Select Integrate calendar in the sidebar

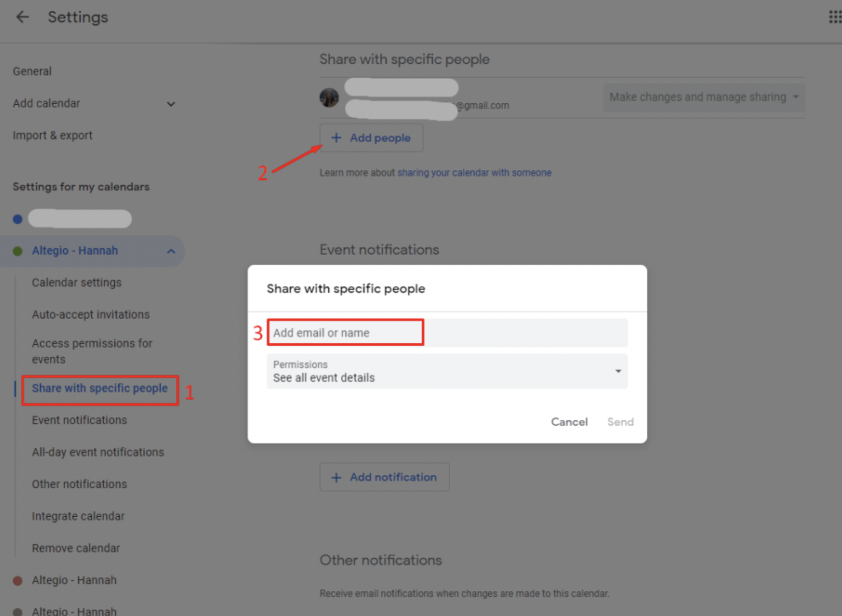[x=78, y=516]
